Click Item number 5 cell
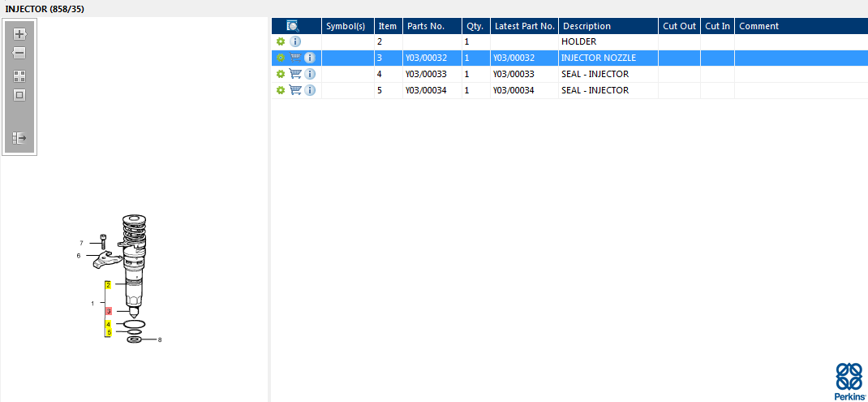Image resolution: width=868 pixels, height=402 pixels. [x=389, y=90]
